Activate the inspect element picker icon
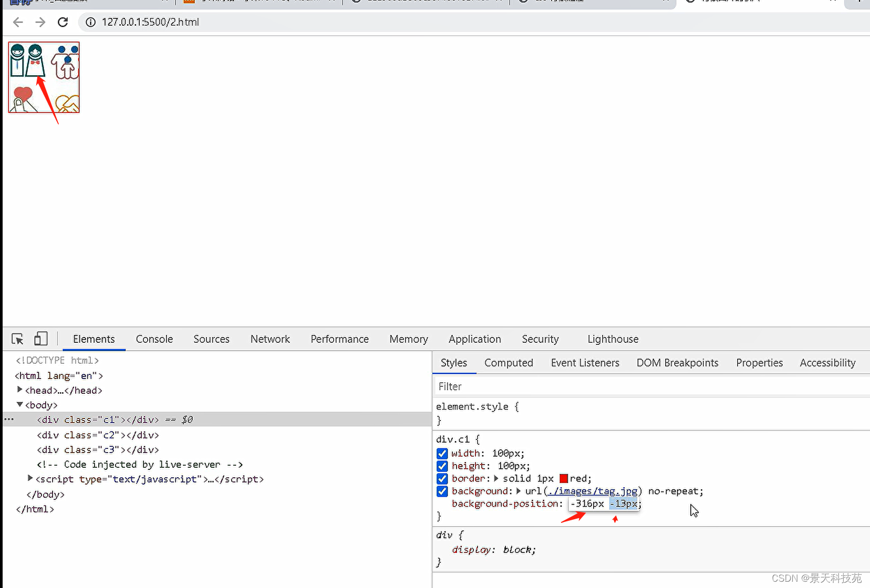The image size is (870, 588). click(x=18, y=339)
